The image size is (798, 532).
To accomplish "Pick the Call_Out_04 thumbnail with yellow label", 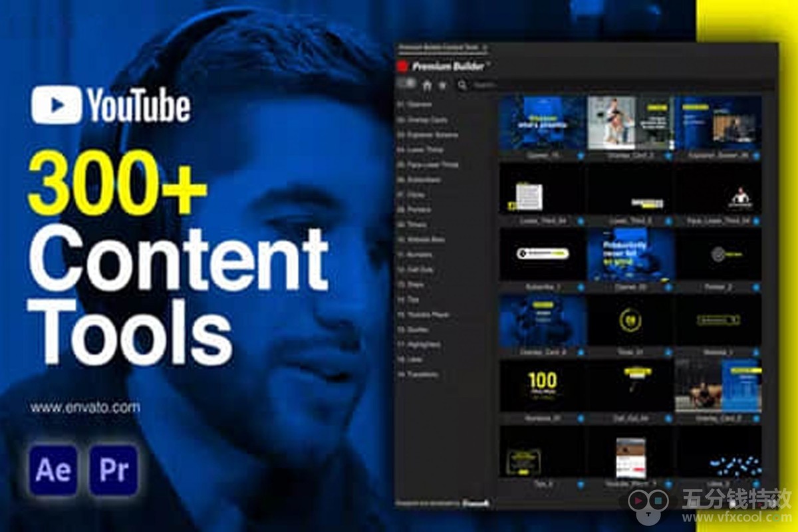I will [630, 386].
